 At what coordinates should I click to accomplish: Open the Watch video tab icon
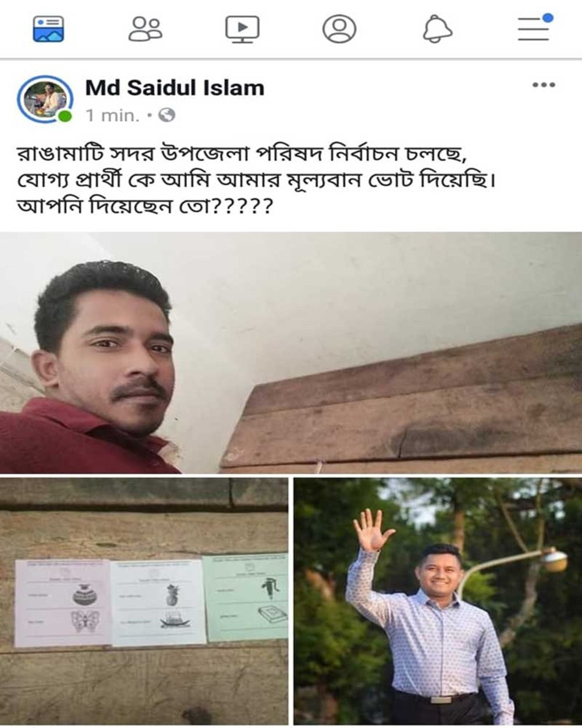[x=242, y=29]
